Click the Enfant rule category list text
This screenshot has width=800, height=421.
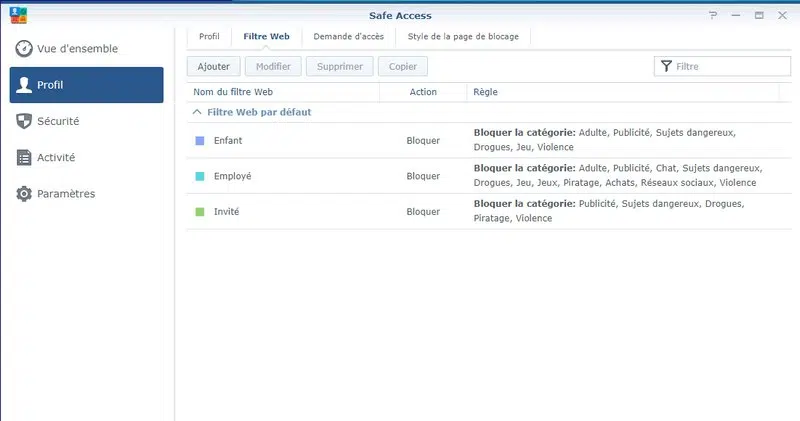[605, 140]
